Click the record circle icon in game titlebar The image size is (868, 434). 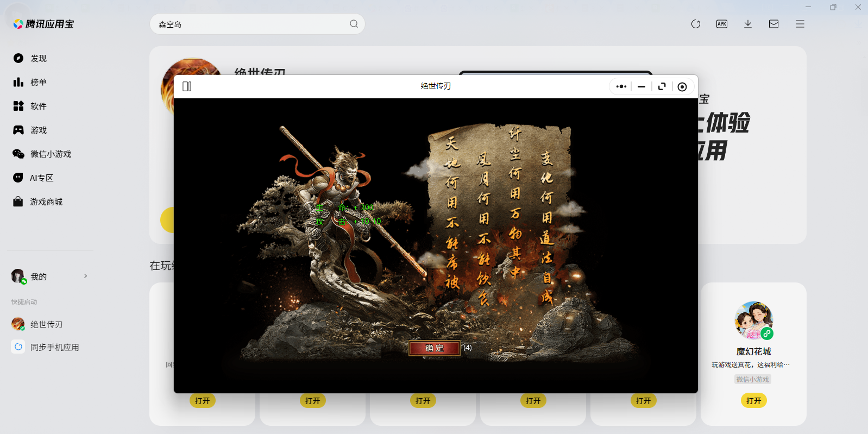(x=682, y=86)
